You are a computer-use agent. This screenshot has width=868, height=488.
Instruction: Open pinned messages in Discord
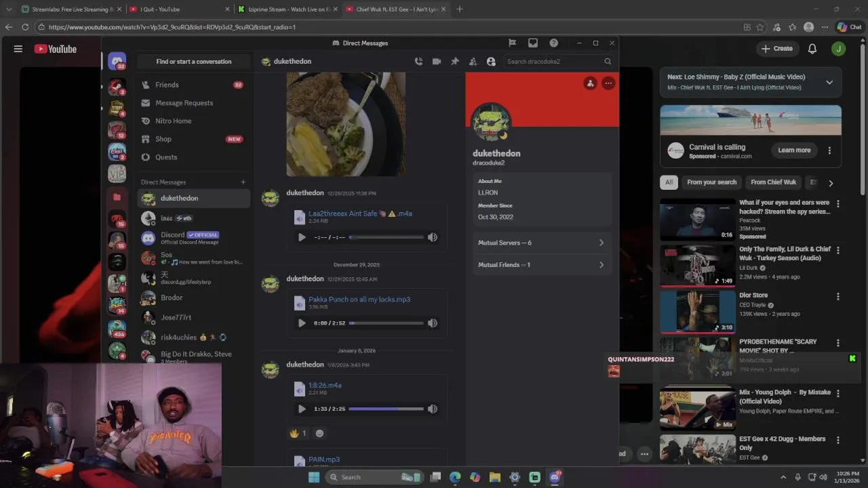[455, 61]
